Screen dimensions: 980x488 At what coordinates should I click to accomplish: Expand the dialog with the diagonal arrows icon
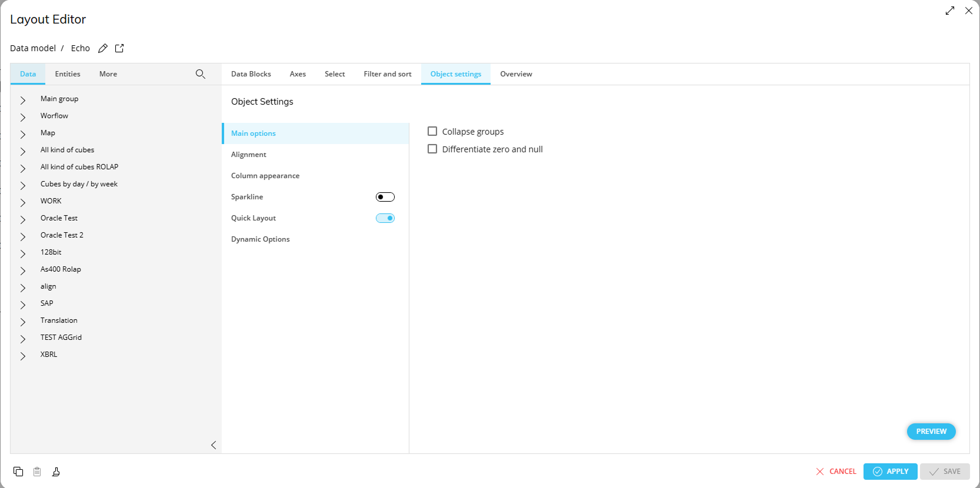pos(950,11)
